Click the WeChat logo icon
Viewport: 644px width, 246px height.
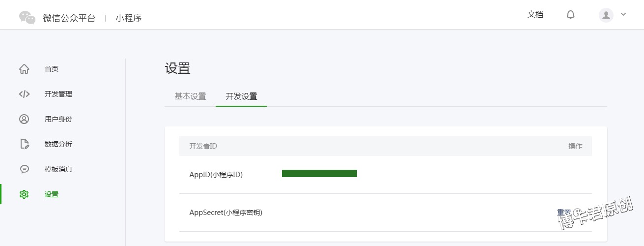[27, 18]
